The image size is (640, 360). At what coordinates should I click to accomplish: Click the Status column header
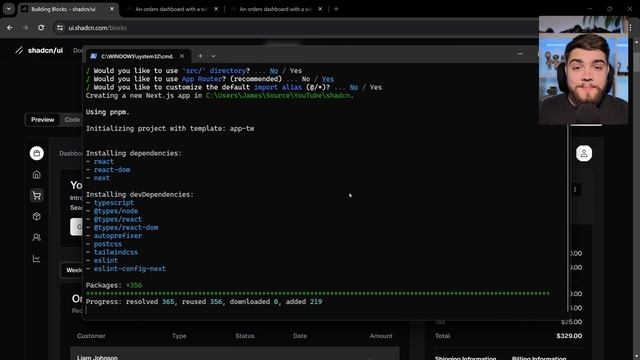245,336
